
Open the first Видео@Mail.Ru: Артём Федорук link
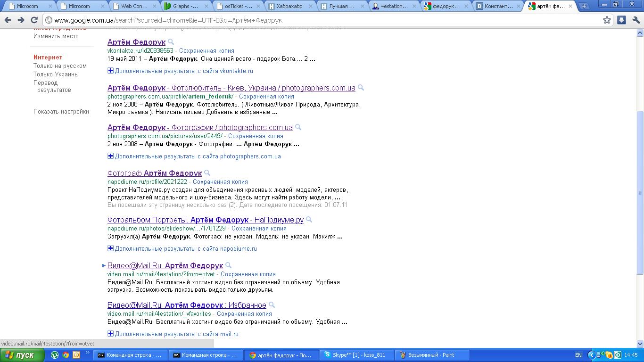point(165,265)
